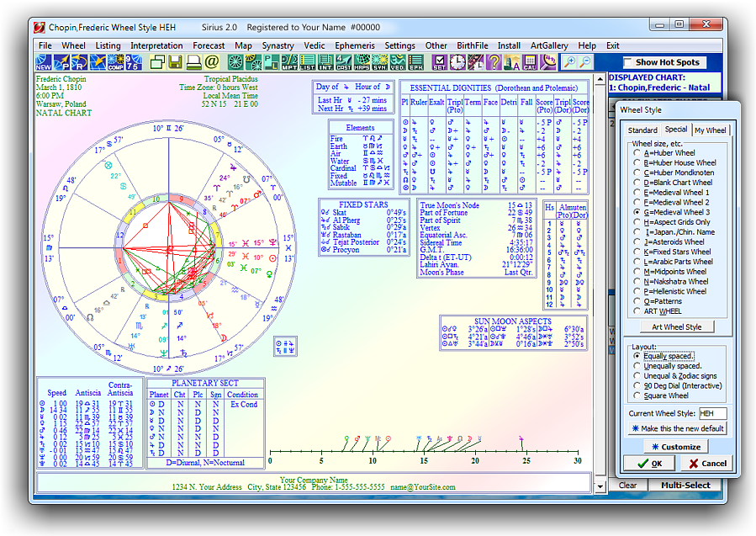Open the Vedic menu

pos(314,45)
